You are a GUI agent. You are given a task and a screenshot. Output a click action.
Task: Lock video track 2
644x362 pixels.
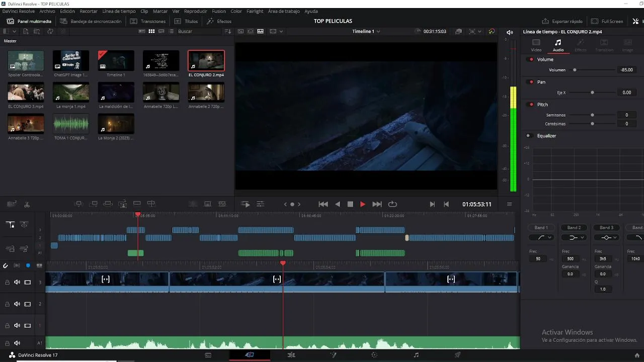7,304
